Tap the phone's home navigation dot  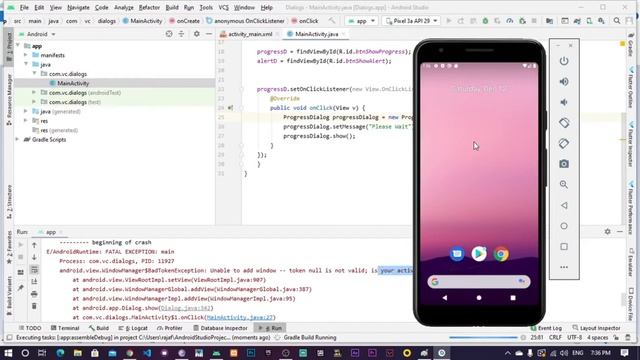coord(479,298)
